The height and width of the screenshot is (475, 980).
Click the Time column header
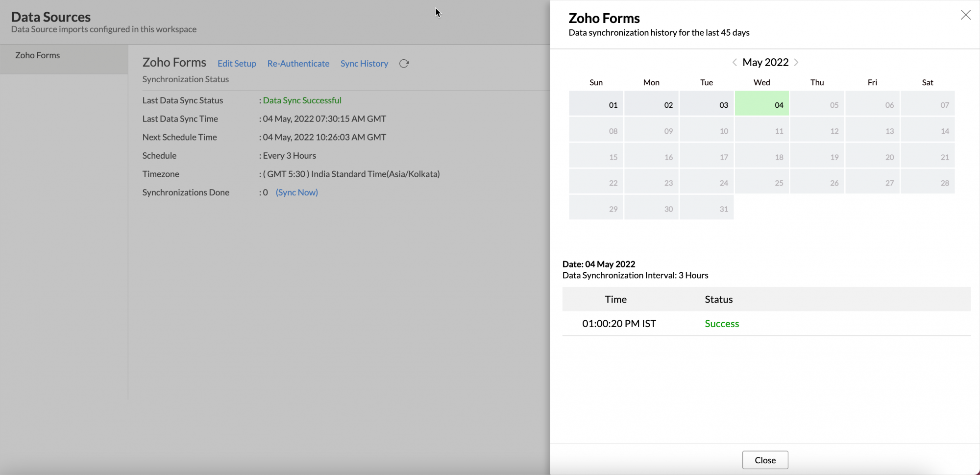point(615,299)
